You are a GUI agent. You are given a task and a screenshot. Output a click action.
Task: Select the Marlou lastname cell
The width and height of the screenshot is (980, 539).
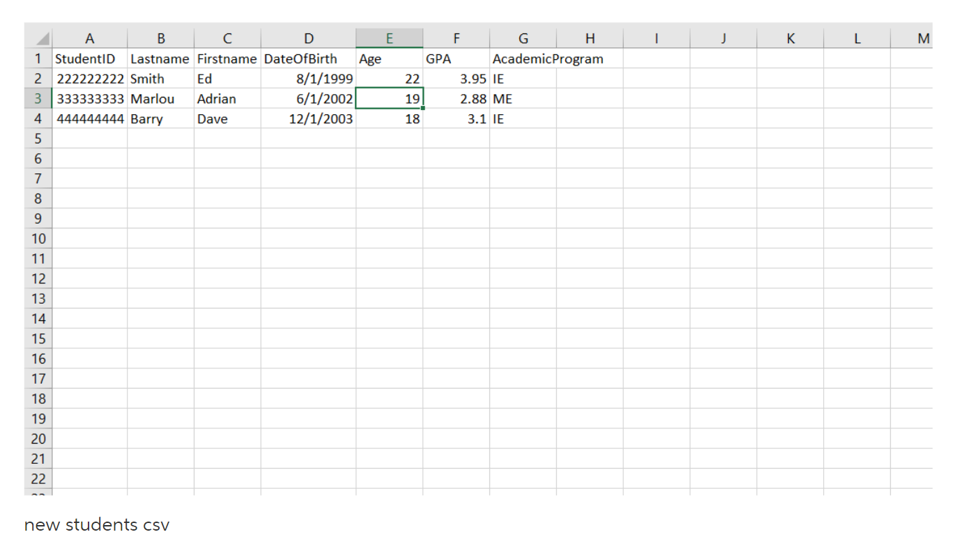(161, 99)
